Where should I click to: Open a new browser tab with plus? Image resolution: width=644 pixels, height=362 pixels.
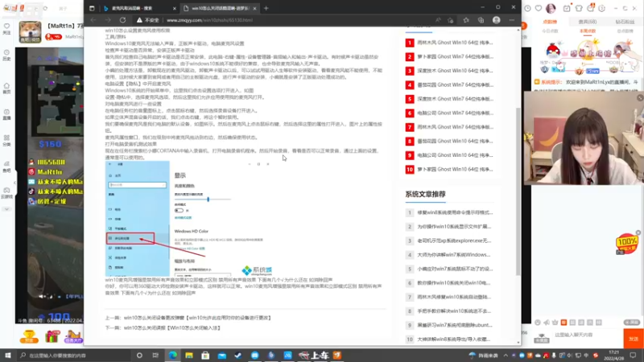(x=266, y=8)
